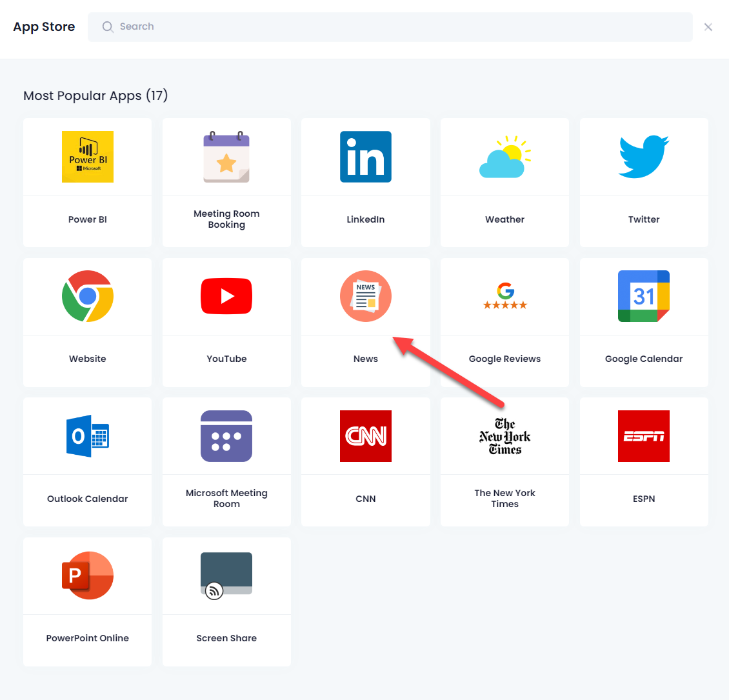Select the Meeting Room Booking calendar icon
Screen dimensions: 729x700
(x=226, y=157)
